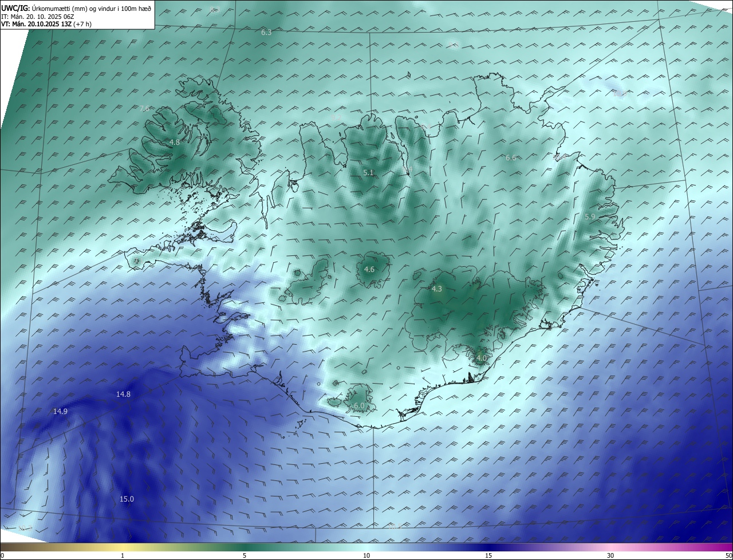Click the 4.8 value label on the Westfjords

(x=175, y=142)
